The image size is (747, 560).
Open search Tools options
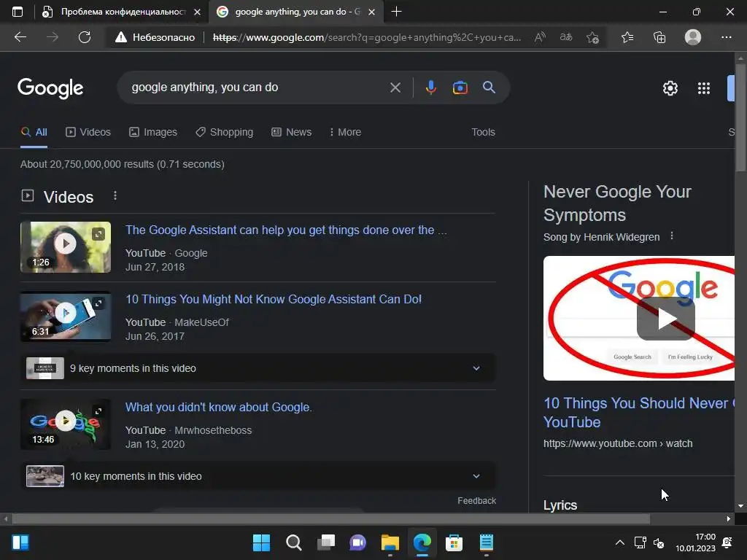pos(483,133)
